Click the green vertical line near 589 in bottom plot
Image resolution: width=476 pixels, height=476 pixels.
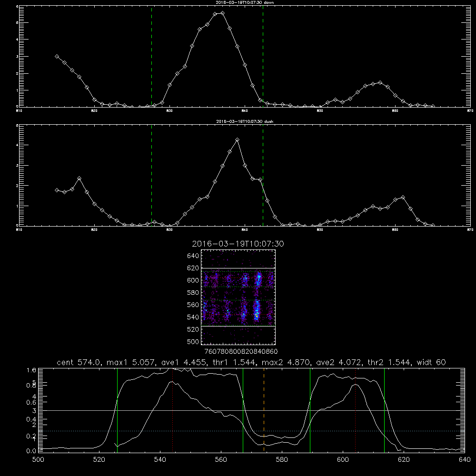coord(310,410)
